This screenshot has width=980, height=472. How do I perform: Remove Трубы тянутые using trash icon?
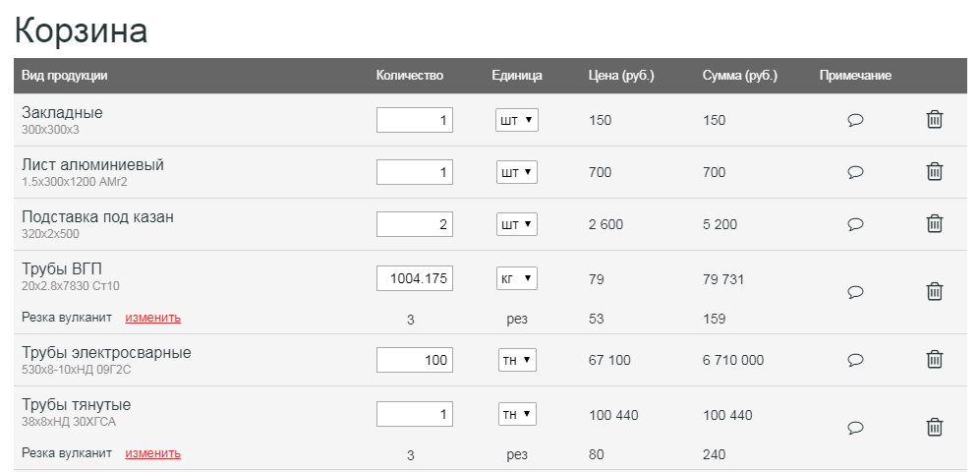coord(935,427)
